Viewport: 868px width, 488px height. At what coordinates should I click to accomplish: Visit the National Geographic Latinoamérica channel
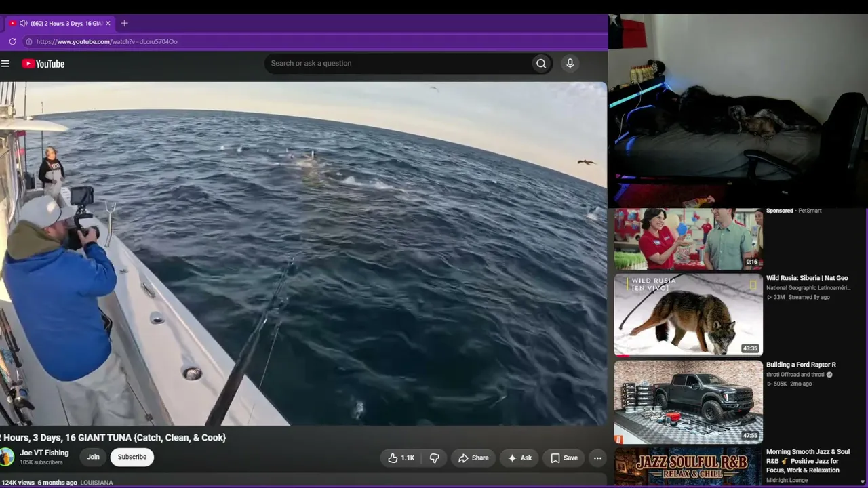pyautogui.click(x=808, y=288)
